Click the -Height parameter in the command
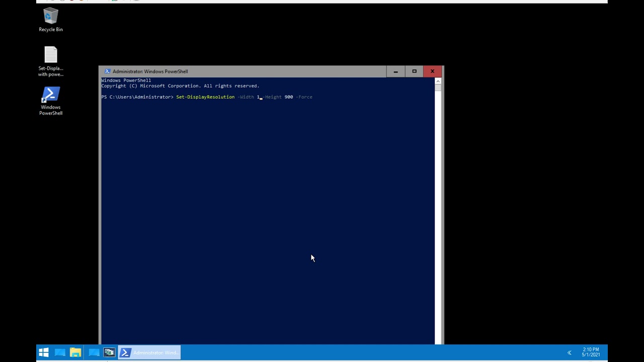 [273, 97]
